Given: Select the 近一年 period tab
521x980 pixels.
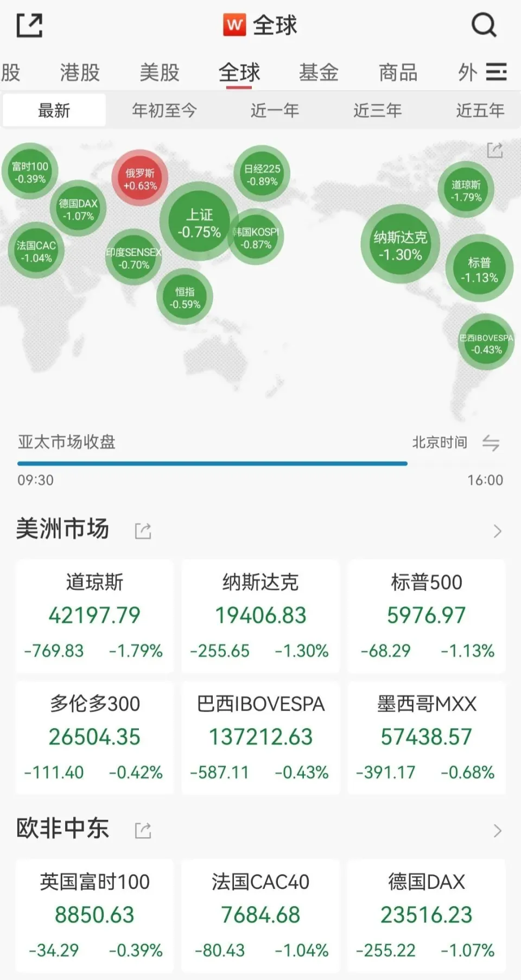Looking at the screenshot, I should (x=275, y=110).
